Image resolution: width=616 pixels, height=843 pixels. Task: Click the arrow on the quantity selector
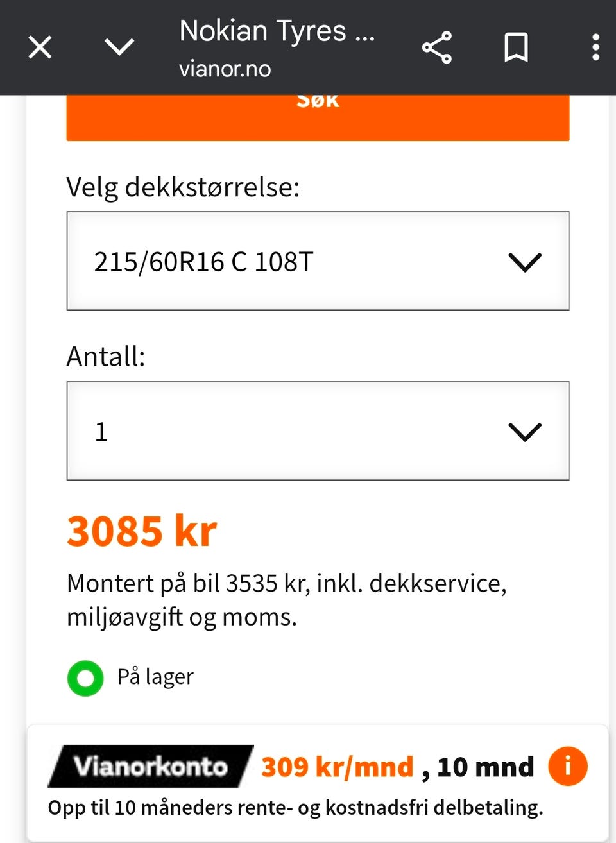coord(525,432)
